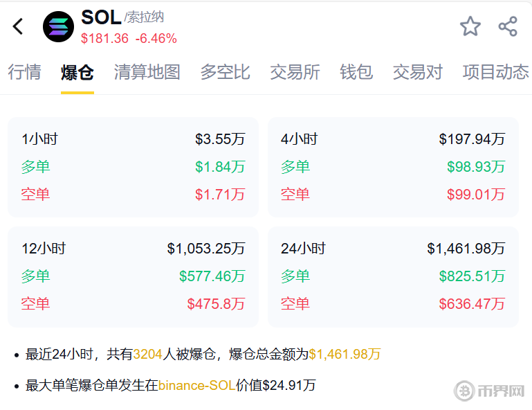532x410 pixels.
Task: Open the 行情 tab
Action: point(25,72)
